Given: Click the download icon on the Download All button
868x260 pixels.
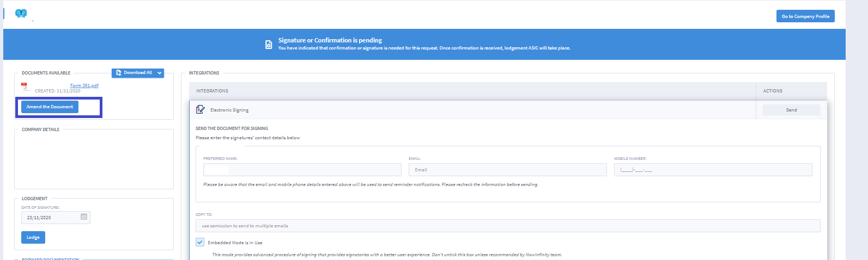Looking at the screenshot, I should click(x=119, y=73).
